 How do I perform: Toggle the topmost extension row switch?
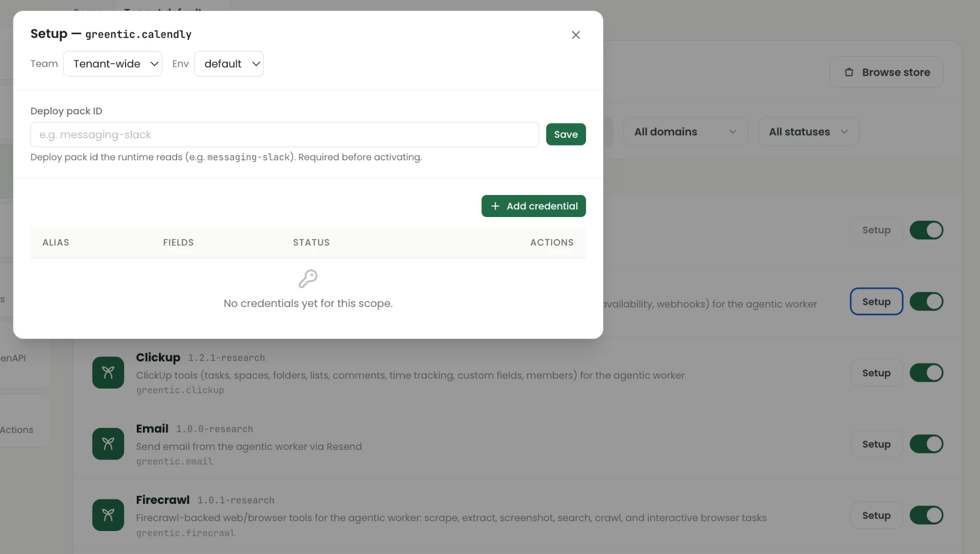pyautogui.click(x=926, y=230)
